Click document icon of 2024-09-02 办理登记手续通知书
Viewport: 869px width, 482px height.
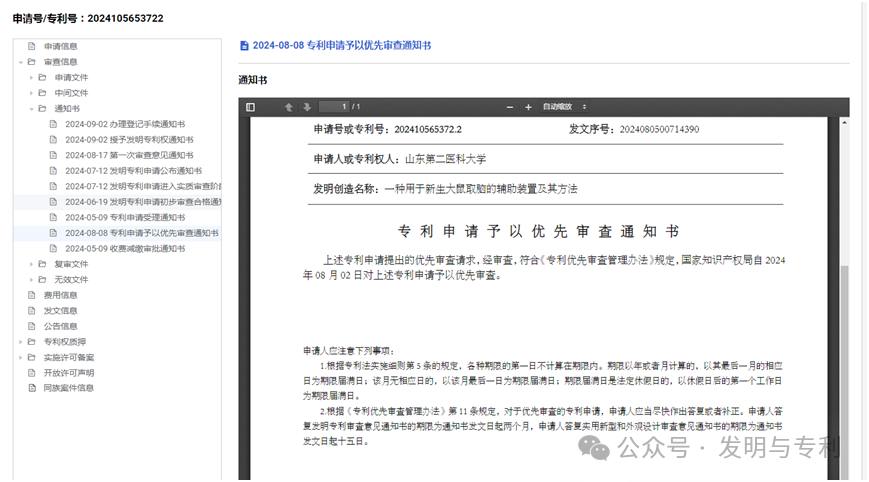pos(53,124)
